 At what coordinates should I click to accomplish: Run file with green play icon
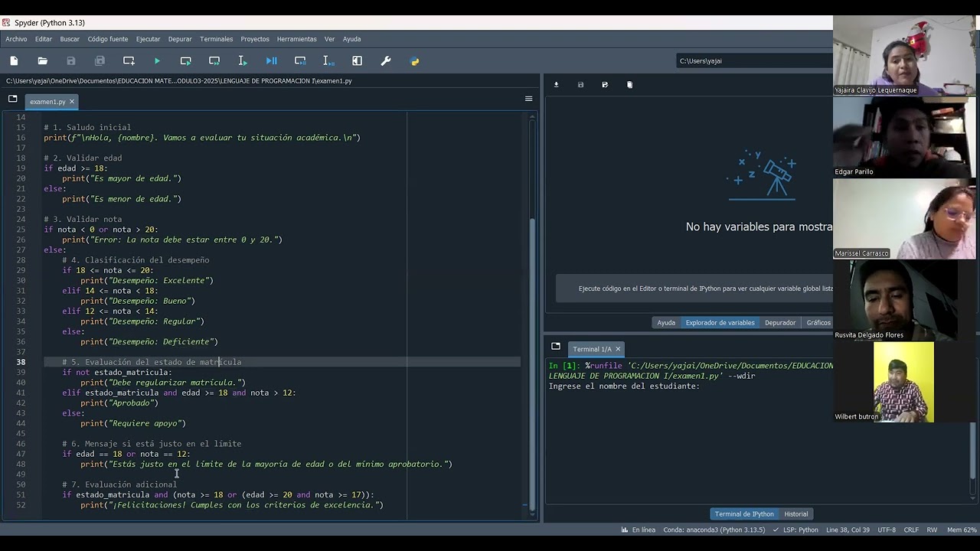(x=157, y=61)
